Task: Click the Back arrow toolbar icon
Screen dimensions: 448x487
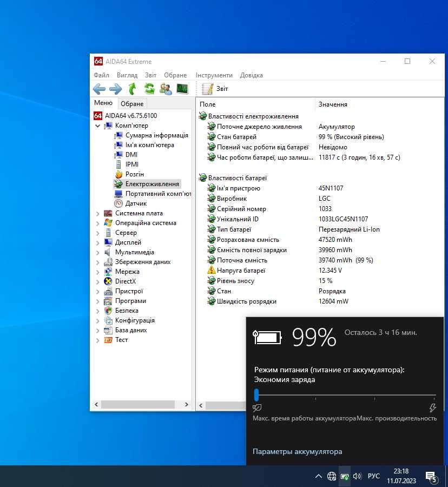Action: pos(99,89)
